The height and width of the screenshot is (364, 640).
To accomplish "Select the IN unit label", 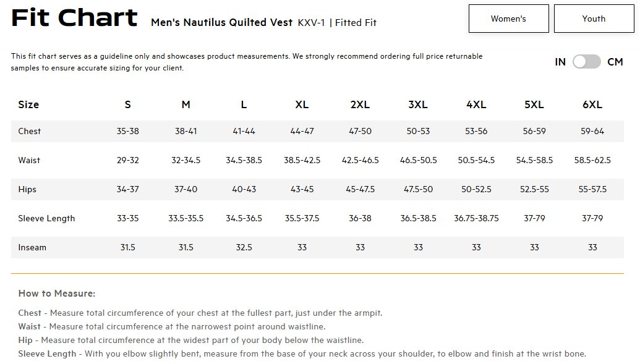I will [x=560, y=62].
